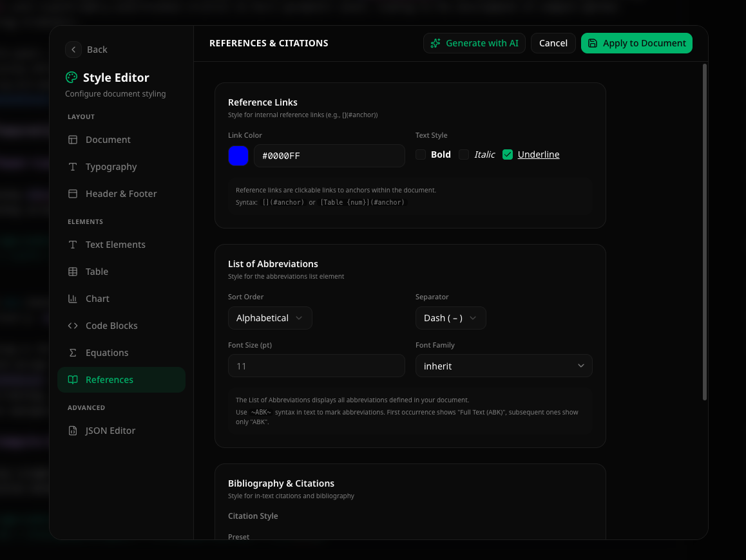Open the Sort Order Alphabetical dropdown
This screenshot has width=746, height=560.
coord(270,318)
